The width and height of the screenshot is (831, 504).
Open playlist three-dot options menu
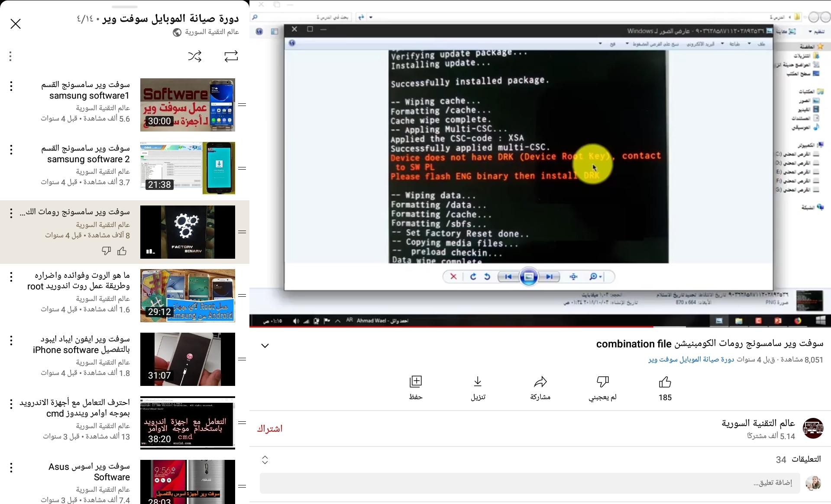tap(10, 56)
